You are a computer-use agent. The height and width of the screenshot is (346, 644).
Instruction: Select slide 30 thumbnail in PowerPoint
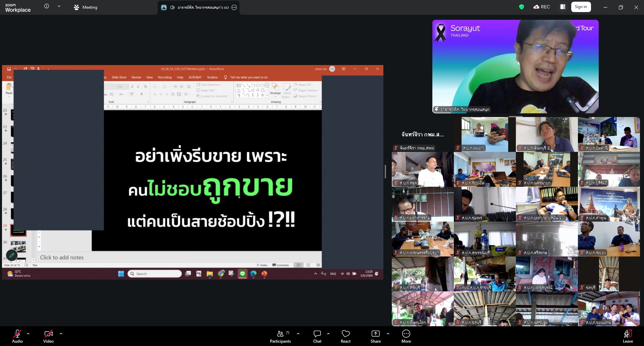[18, 246]
